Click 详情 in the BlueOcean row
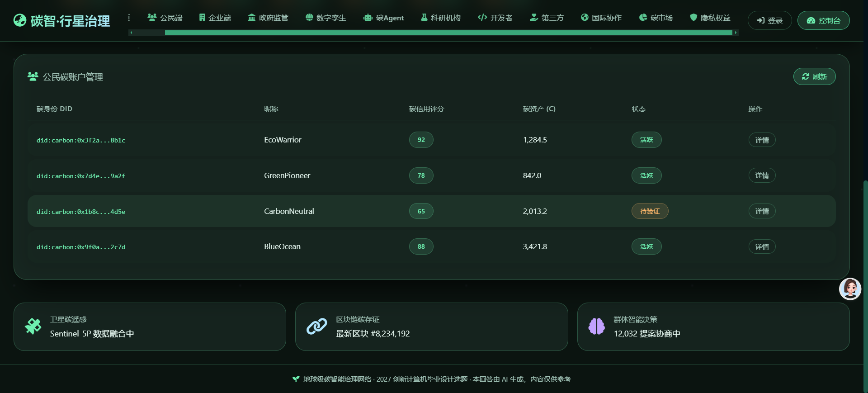 pos(762,247)
